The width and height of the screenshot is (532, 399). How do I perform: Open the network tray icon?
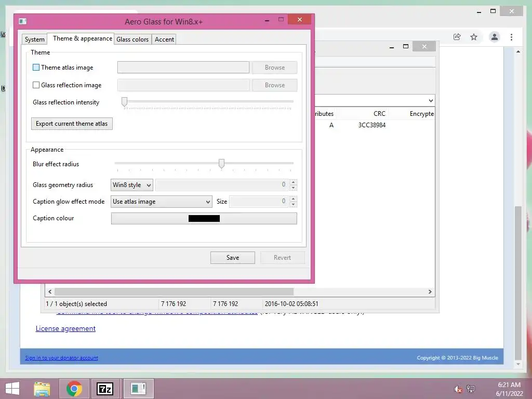click(x=471, y=389)
